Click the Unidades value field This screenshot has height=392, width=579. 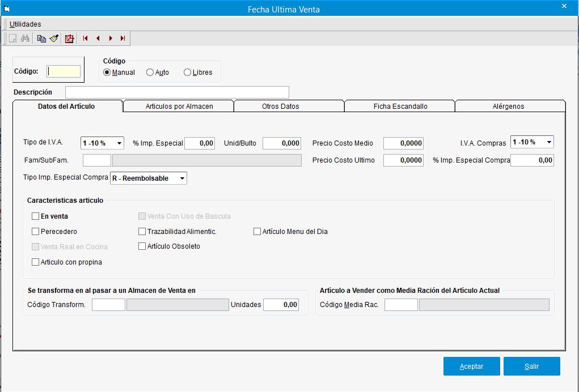click(281, 305)
